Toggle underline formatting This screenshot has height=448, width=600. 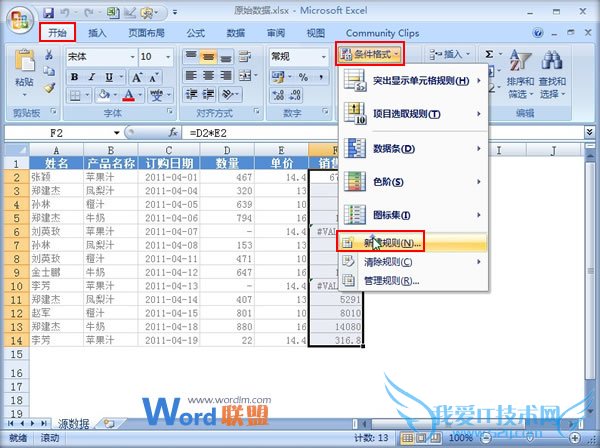(109, 77)
